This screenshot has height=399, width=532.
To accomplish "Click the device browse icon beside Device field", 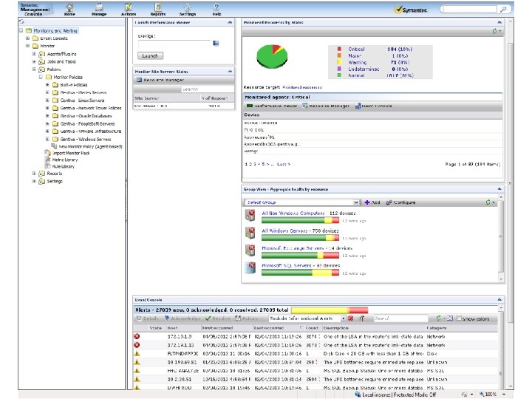I will [216, 43].
